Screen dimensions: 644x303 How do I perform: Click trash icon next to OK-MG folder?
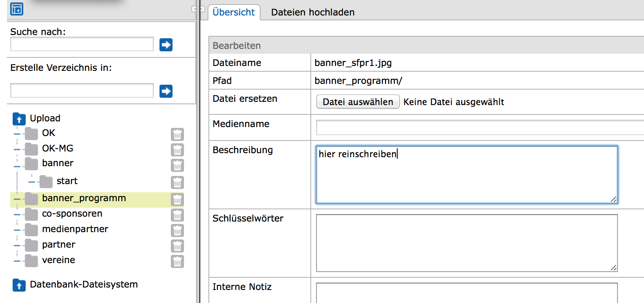point(177,149)
